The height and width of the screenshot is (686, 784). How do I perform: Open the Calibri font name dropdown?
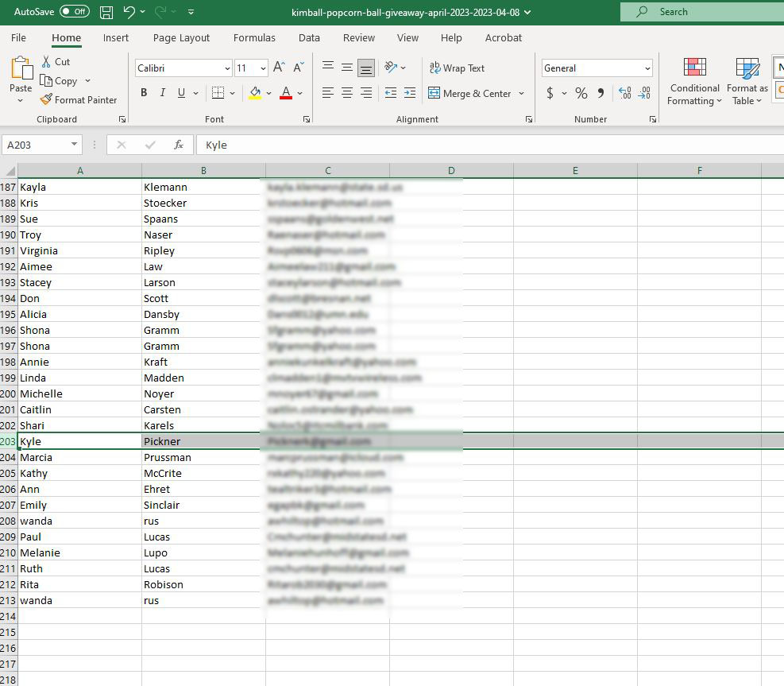click(x=228, y=68)
